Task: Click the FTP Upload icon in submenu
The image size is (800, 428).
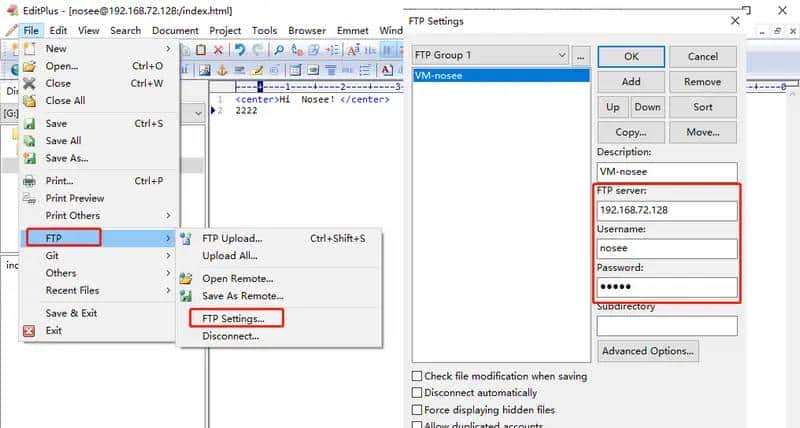Action: (x=186, y=238)
